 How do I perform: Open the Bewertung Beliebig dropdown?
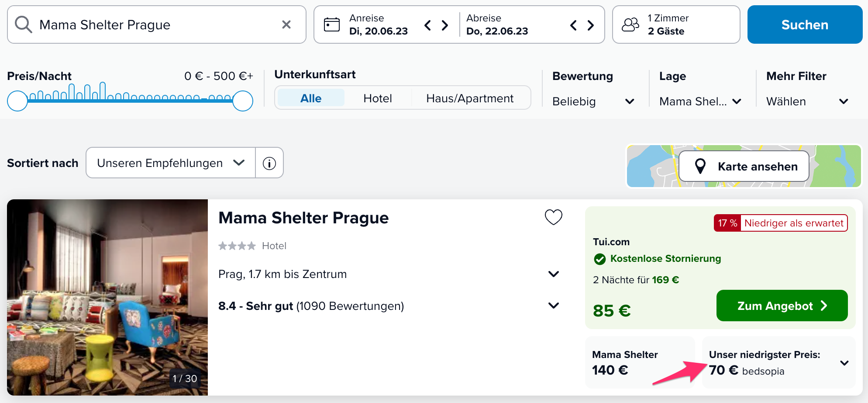point(593,101)
